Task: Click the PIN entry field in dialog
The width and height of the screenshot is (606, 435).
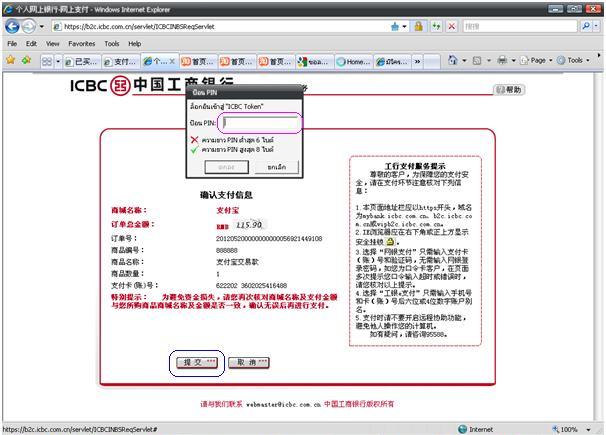Action: point(260,123)
